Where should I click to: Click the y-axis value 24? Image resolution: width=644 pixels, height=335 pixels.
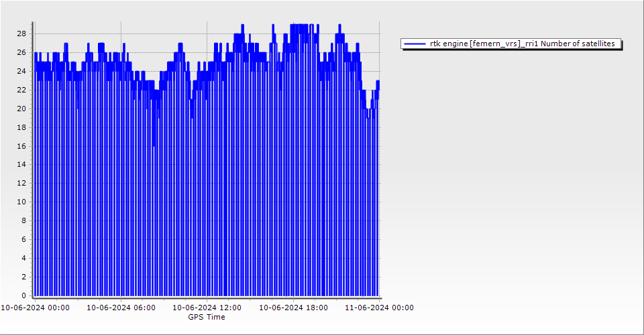(x=21, y=71)
